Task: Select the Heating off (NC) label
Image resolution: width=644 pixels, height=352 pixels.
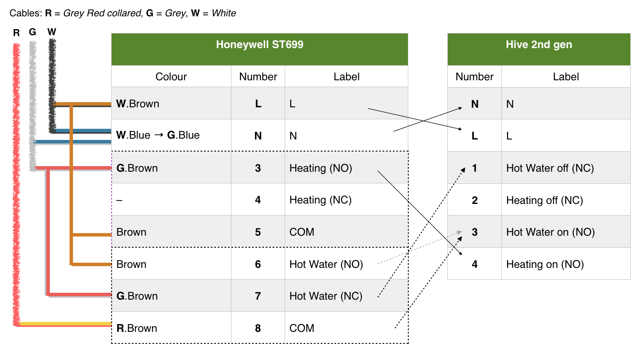Action: [544, 200]
